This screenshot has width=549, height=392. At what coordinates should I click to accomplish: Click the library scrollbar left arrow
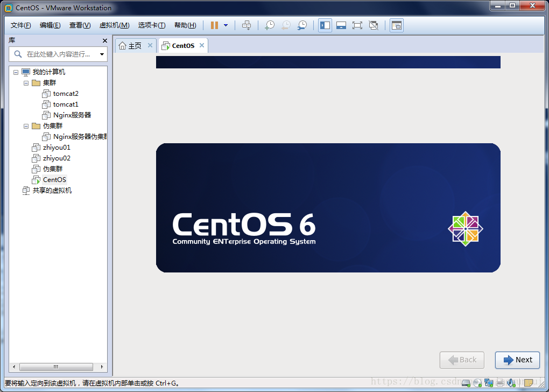pos(14,367)
